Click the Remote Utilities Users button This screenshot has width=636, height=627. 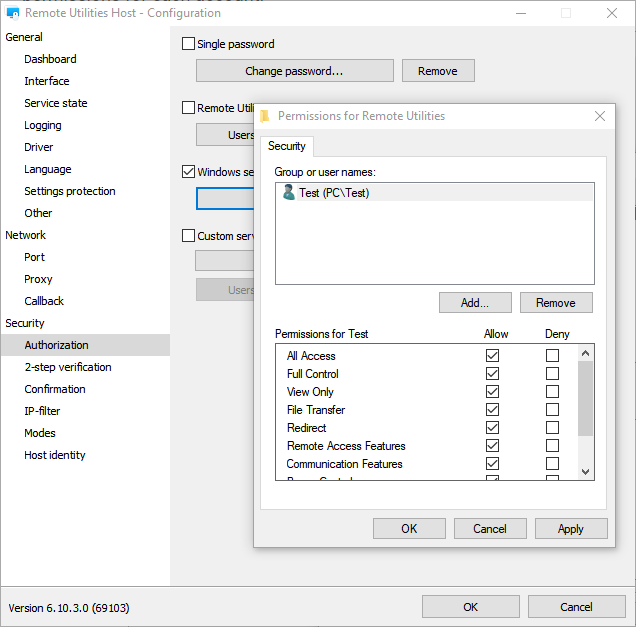226,135
